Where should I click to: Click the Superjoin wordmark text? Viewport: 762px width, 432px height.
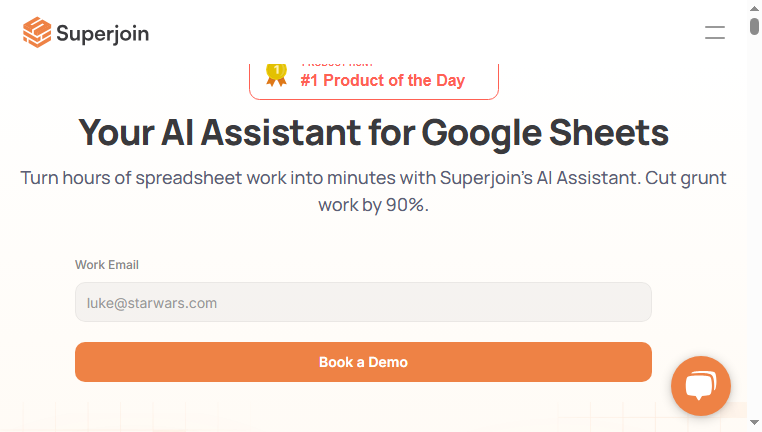tap(103, 34)
